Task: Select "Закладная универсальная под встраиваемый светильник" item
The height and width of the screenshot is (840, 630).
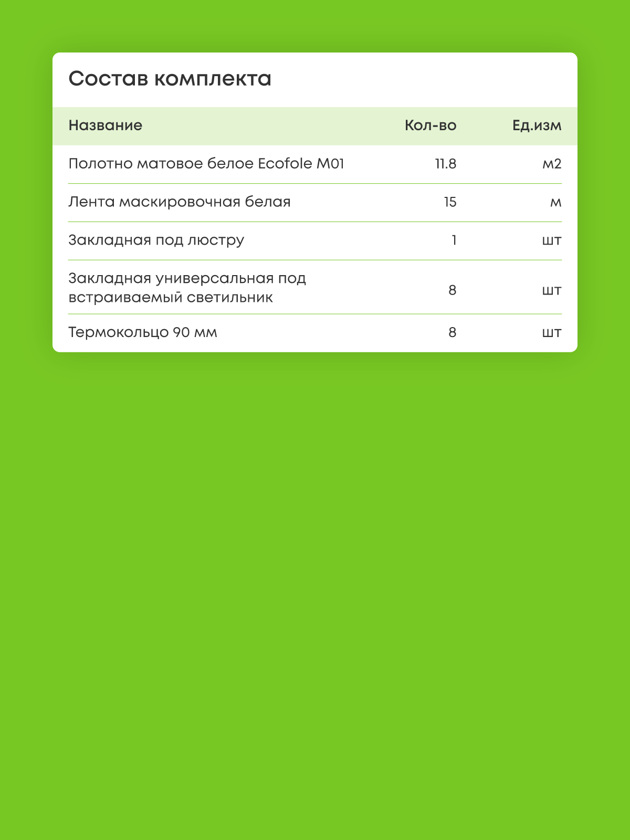Action: pyautogui.click(x=187, y=288)
